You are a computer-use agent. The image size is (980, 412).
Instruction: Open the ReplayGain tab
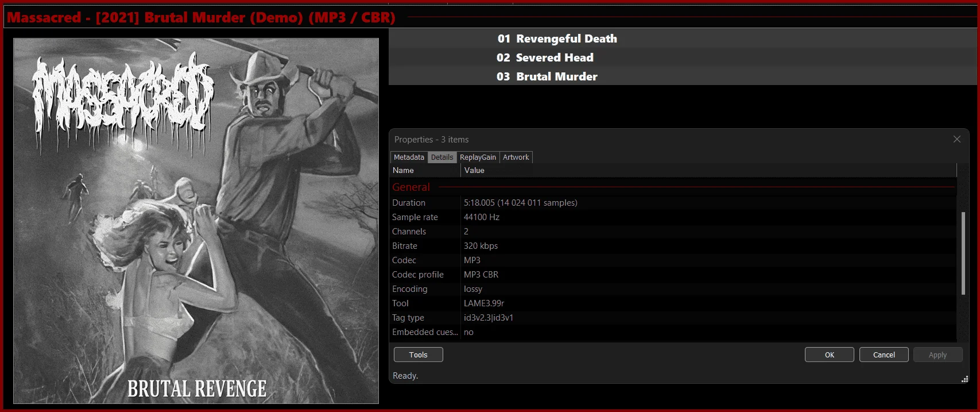[478, 157]
